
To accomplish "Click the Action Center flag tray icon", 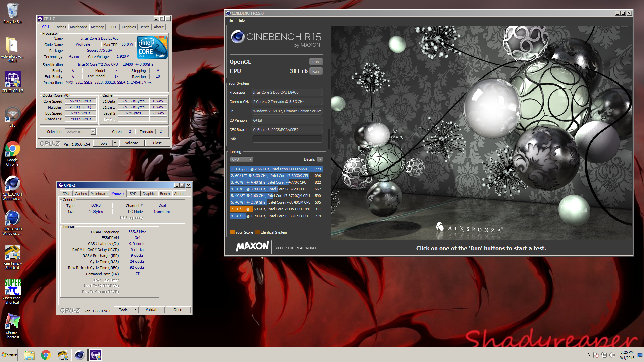I will [596, 355].
